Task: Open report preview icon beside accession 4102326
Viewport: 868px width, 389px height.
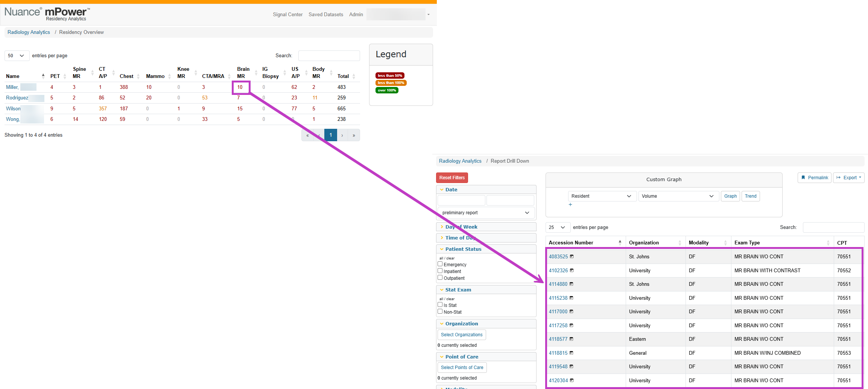Action: 572,270
